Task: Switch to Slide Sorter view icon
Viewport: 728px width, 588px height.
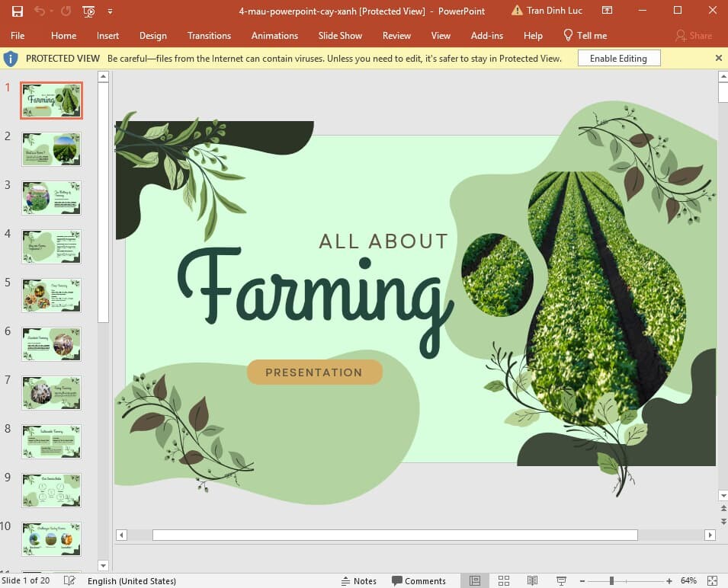Action: pos(504,580)
